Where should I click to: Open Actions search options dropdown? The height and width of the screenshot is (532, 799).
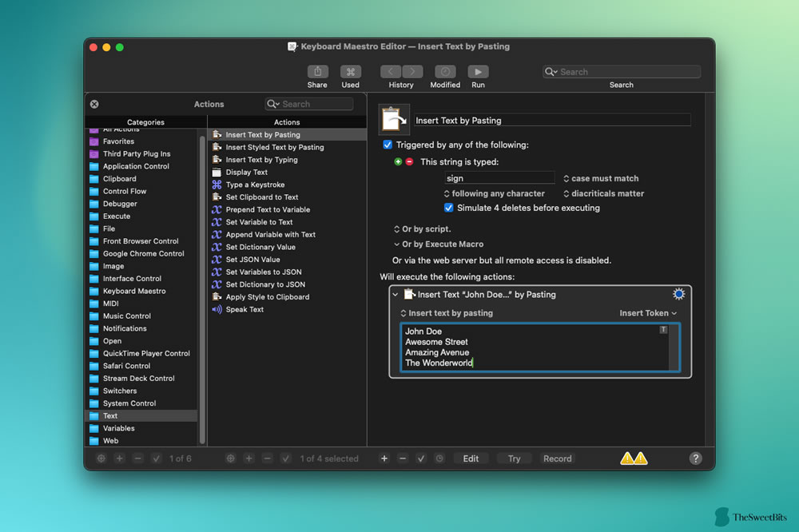[x=273, y=104]
